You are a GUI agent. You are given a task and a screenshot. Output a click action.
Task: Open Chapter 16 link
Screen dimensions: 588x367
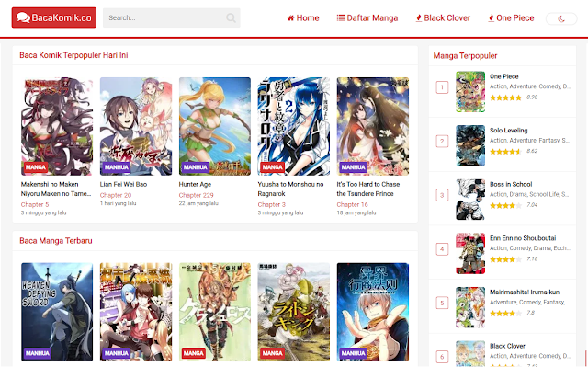(352, 204)
